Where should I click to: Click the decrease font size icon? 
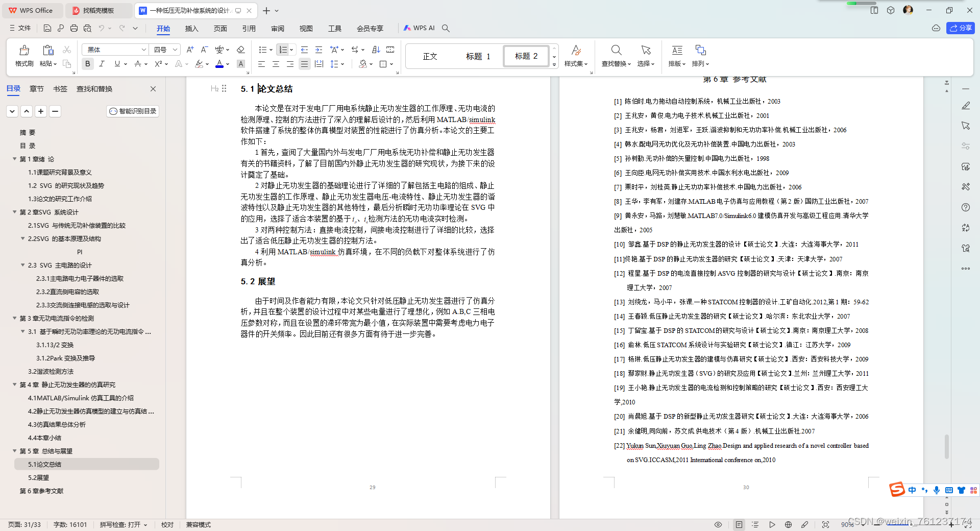pos(204,50)
